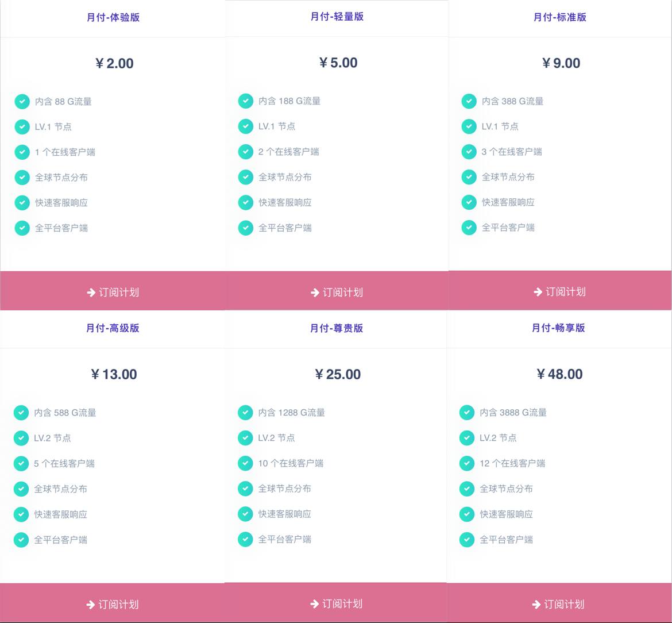Select 订阅计划 for the ¥48.00 畅享版 plan

pos(558,604)
